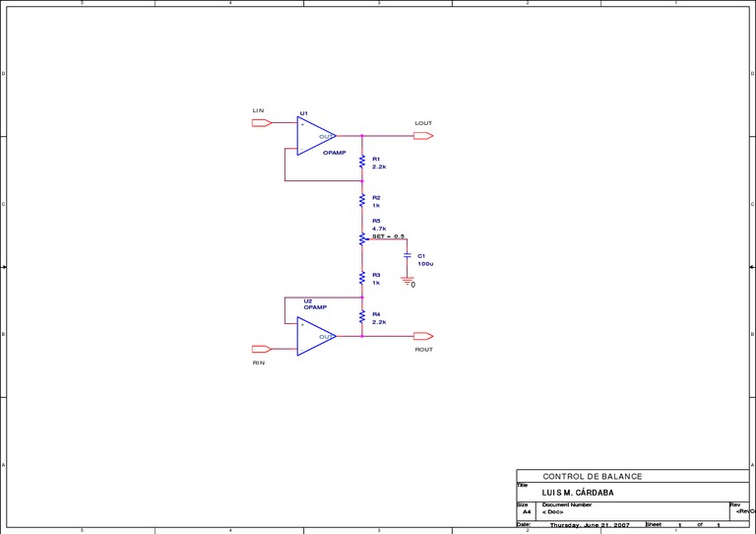The height and width of the screenshot is (534, 756).
Task: Click the A4 size field in title block
Action: tap(527, 511)
